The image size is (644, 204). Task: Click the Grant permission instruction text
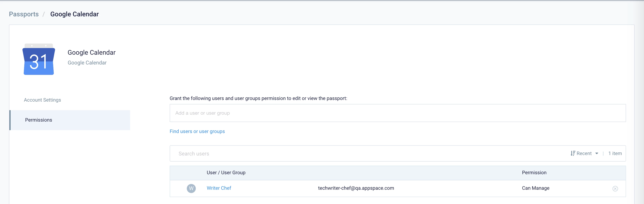[x=258, y=98]
